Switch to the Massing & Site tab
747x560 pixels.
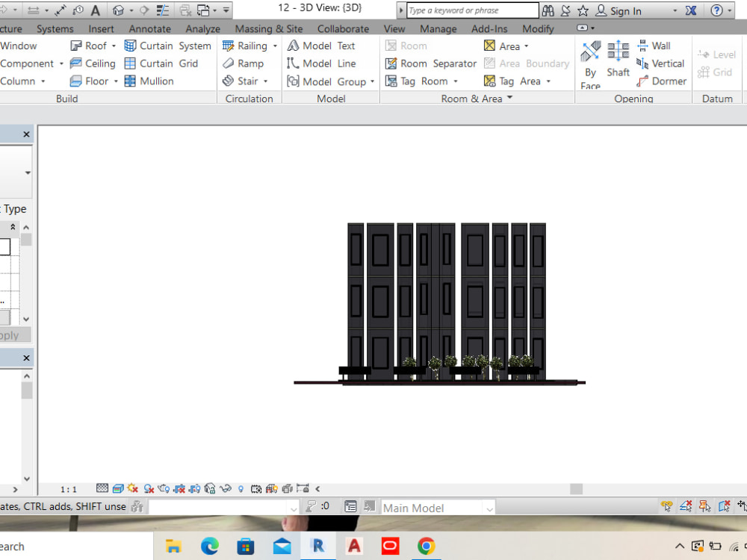[269, 28]
